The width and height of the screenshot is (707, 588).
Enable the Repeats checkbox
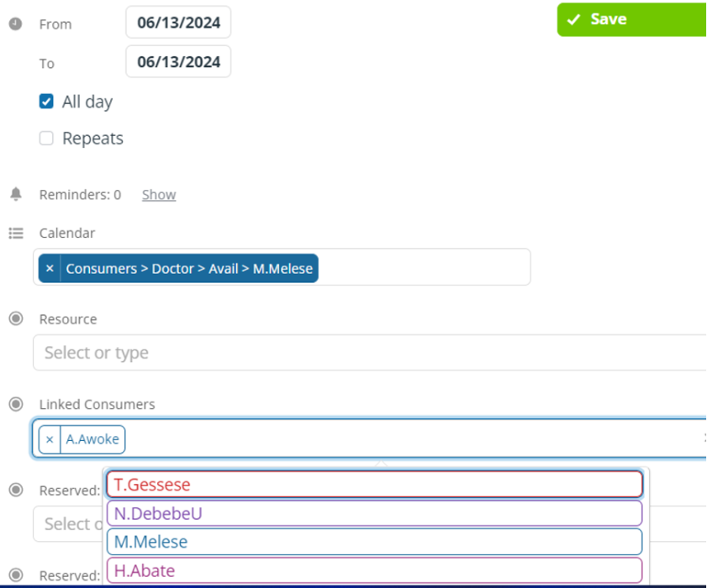(x=46, y=138)
